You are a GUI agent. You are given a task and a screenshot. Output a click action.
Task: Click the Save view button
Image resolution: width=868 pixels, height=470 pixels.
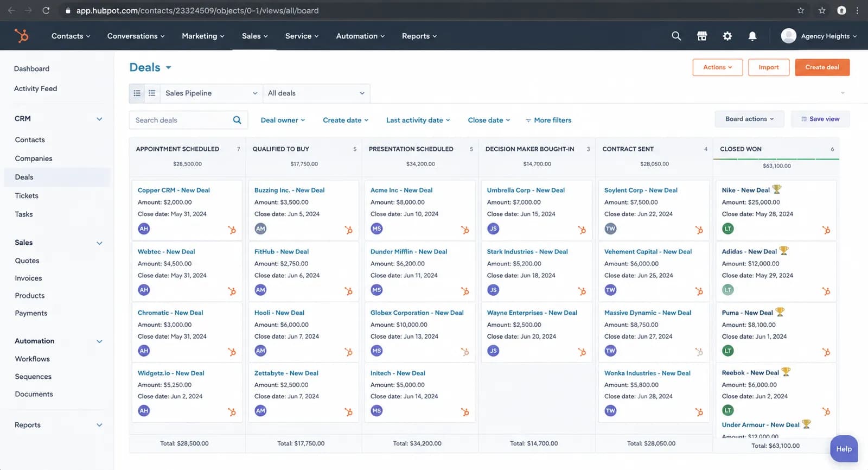tap(820, 119)
